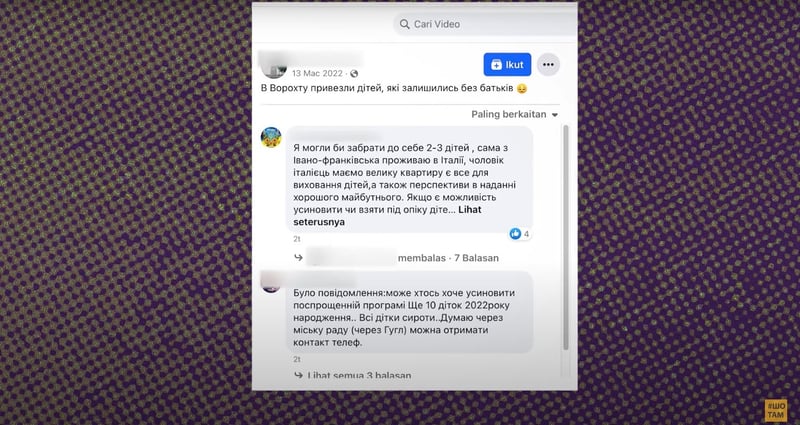The image size is (800, 425).
Task: Open the 13 Mac 2022 post timestamp
Action: 317,73
